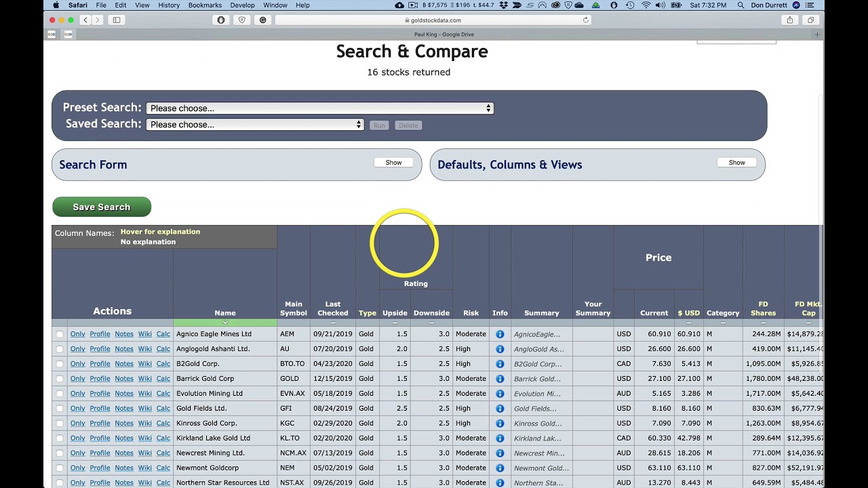Click the B2Gold Corp. info icon
Image resolution: width=868 pixels, height=488 pixels.
[x=500, y=364]
